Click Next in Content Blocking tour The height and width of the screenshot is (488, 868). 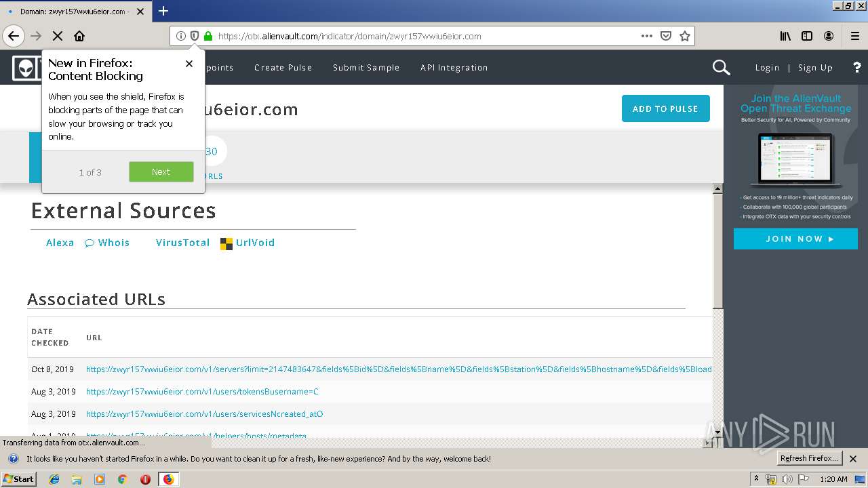(161, 171)
